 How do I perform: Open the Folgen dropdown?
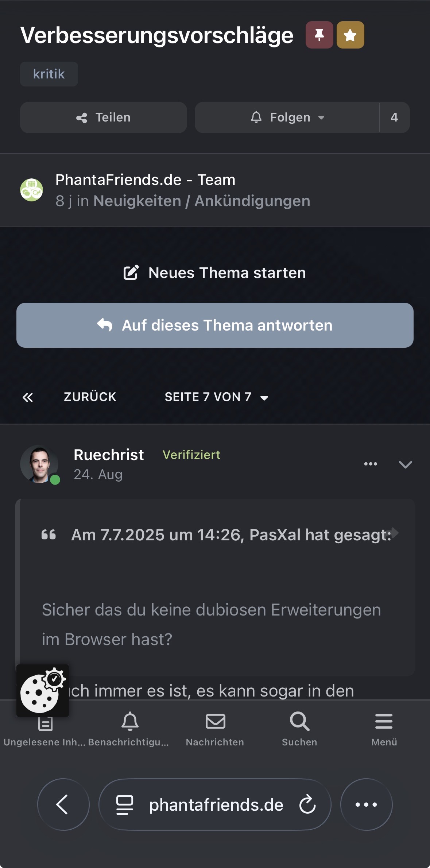(287, 117)
